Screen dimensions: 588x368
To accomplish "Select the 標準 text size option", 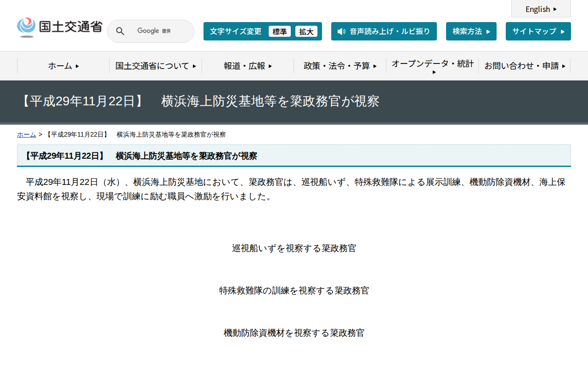I will [279, 31].
